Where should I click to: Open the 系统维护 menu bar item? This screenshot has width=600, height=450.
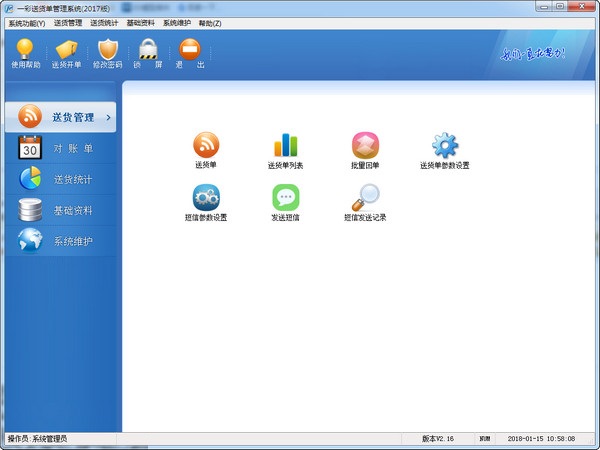coord(177,23)
